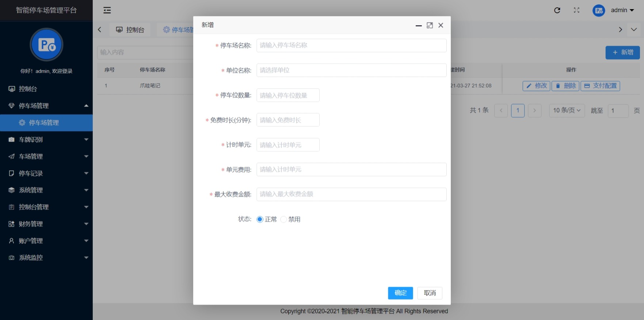Click the large parking logo in sidebar
Image resolution: width=644 pixels, height=320 pixels.
point(46,45)
